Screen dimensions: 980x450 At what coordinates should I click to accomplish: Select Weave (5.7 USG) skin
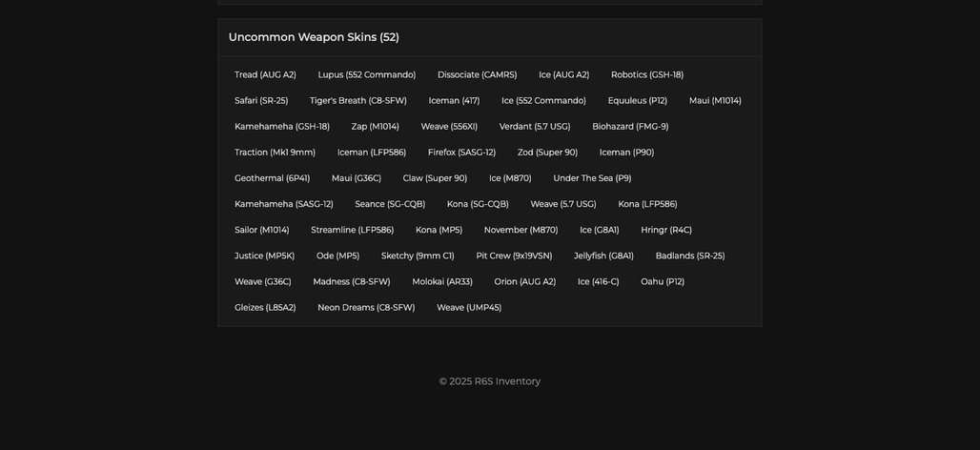563,204
